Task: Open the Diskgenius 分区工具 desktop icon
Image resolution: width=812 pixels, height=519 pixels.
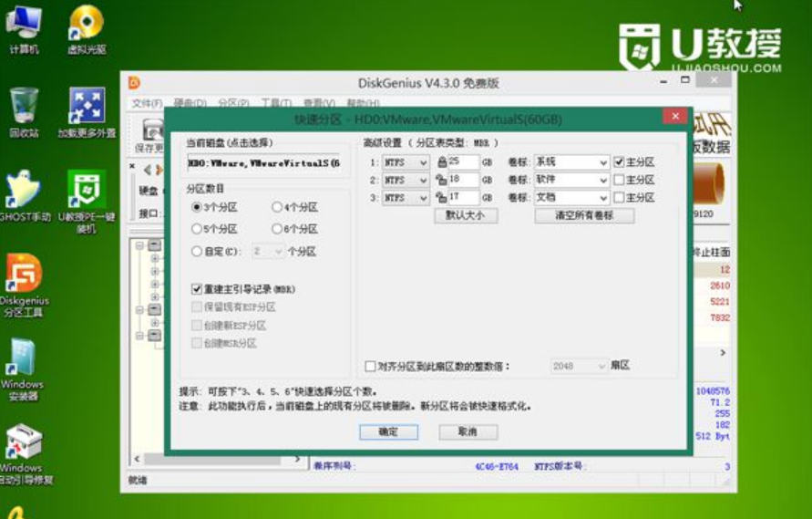Action: point(24,285)
